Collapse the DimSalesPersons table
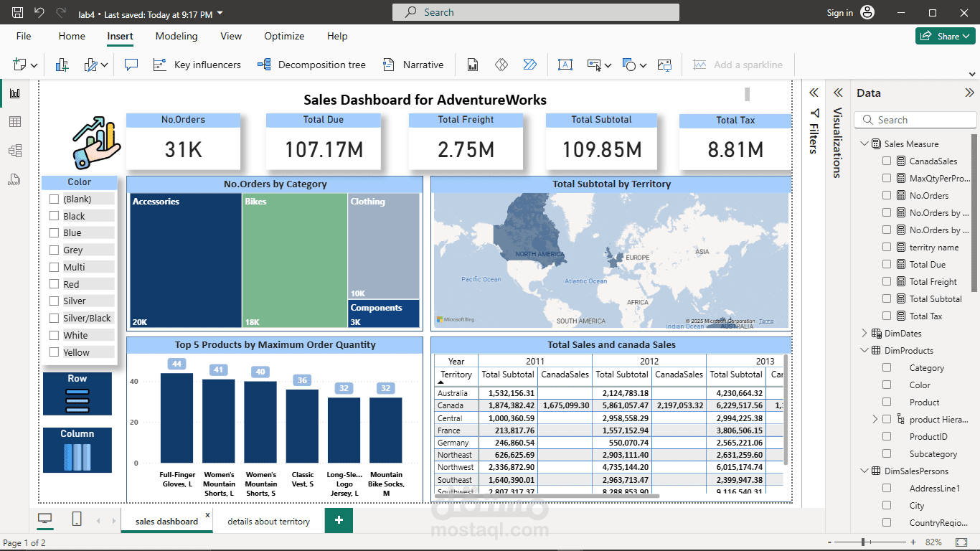Screen dimensions: 980x551 864,471
